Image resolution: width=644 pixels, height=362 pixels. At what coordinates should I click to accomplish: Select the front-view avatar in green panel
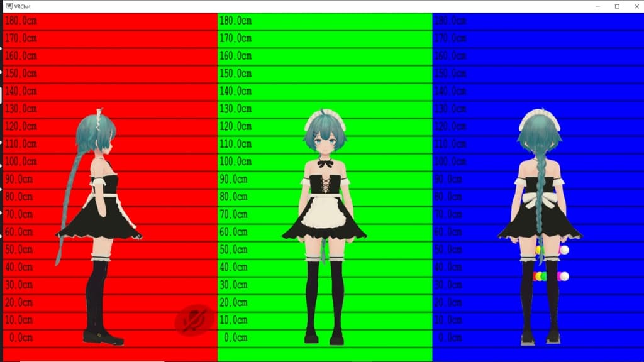pos(325,227)
